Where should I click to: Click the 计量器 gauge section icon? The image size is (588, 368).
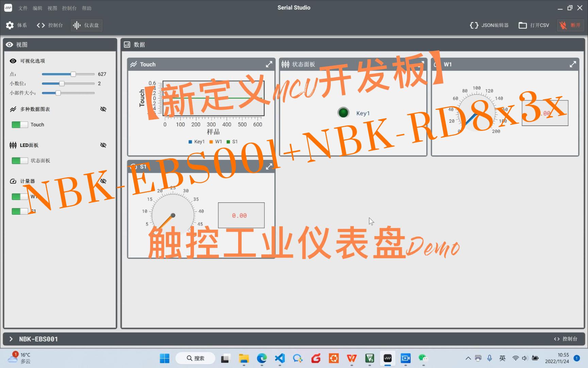(13, 181)
